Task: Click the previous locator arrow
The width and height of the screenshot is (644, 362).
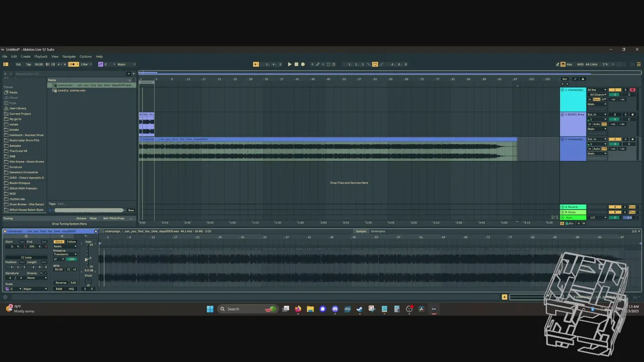Action: [562, 83]
